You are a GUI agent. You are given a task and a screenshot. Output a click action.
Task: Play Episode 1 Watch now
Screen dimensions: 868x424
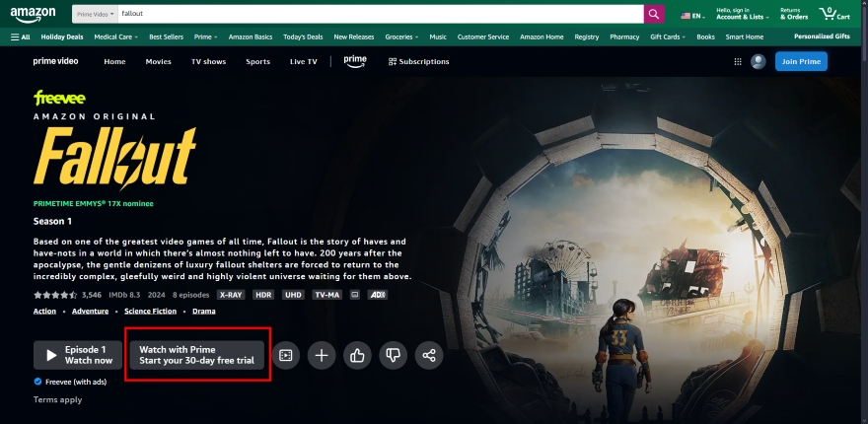78,355
